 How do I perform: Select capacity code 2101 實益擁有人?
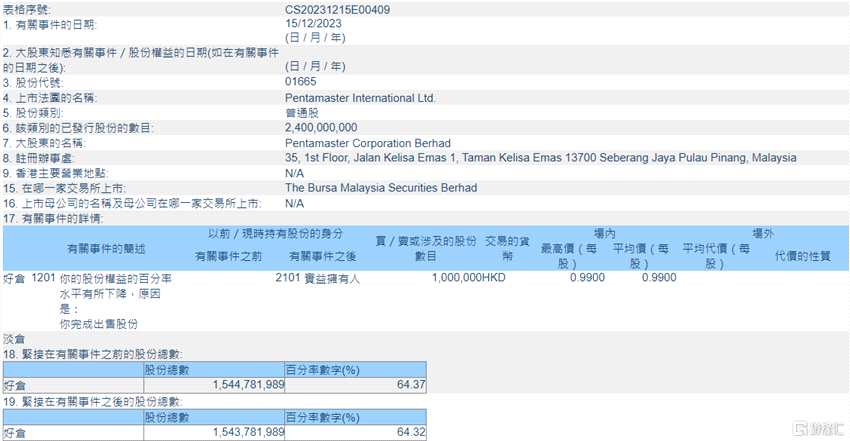[317, 278]
